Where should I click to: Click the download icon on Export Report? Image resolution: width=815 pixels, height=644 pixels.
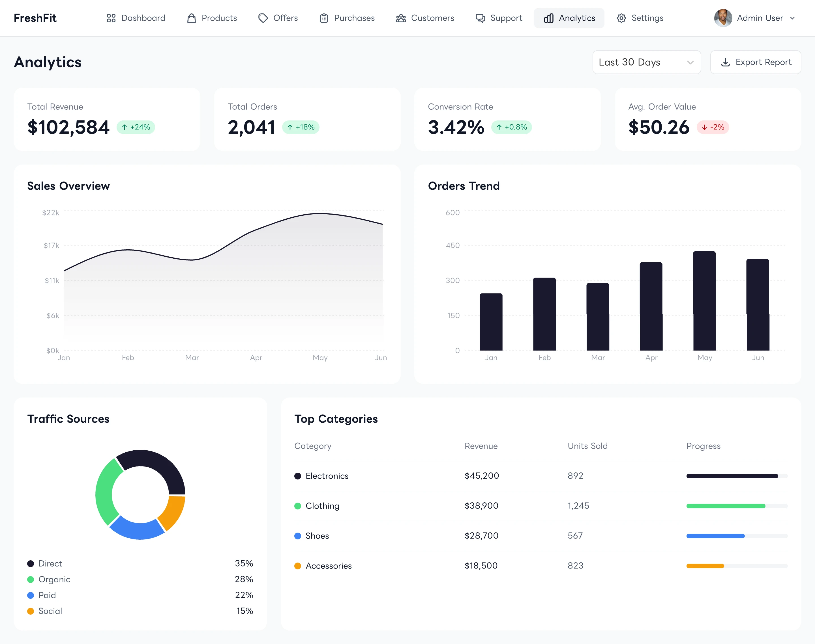726,62
